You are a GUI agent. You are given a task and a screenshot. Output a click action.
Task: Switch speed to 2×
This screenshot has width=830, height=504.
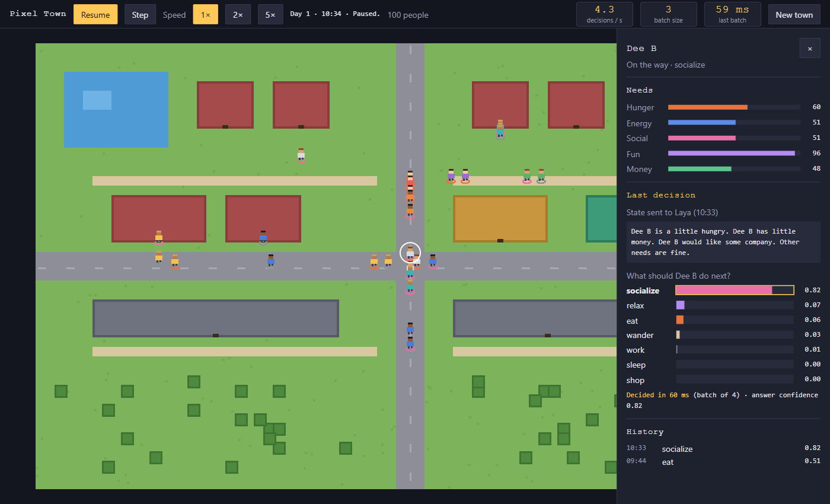[x=238, y=14]
